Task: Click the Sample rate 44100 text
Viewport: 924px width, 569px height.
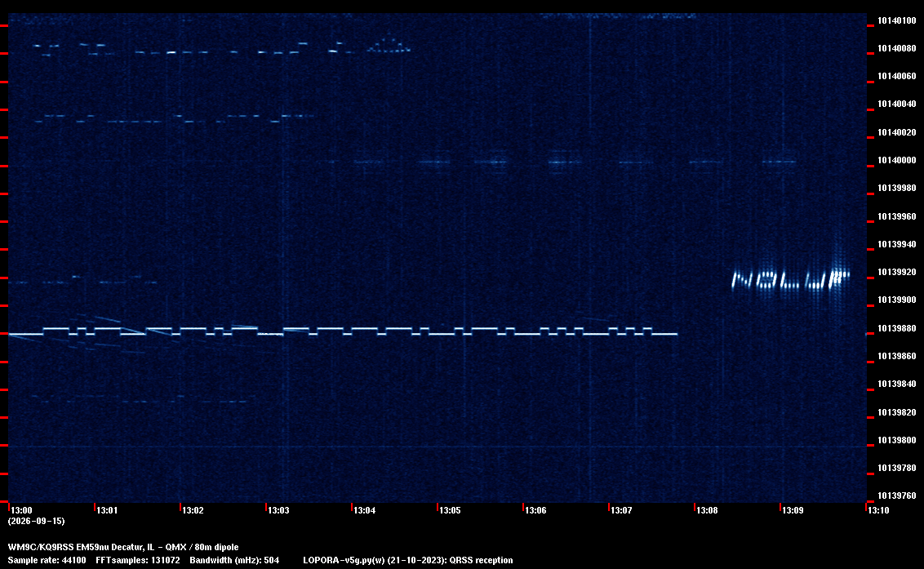Action: pos(47,560)
